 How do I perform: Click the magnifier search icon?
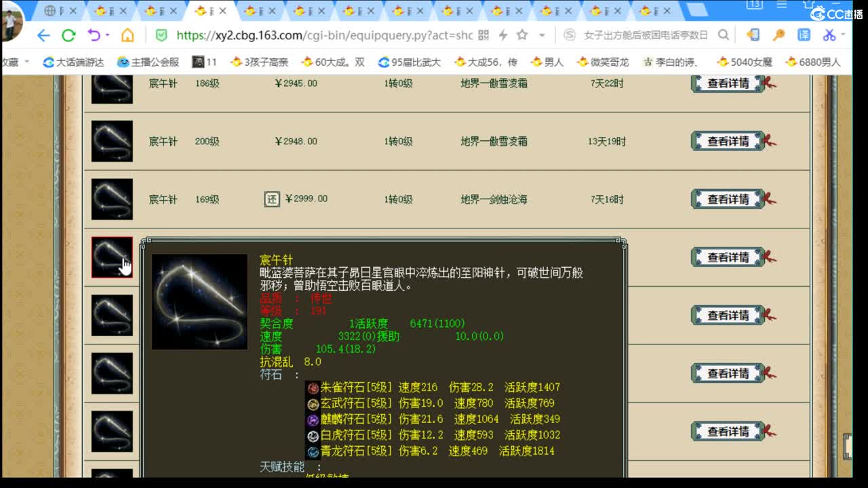coord(724,35)
